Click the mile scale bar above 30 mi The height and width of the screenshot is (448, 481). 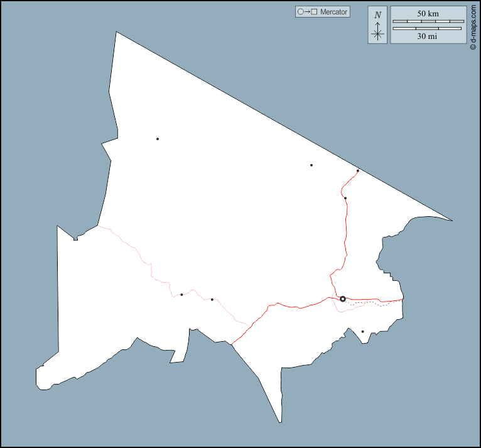coord(428,29)
